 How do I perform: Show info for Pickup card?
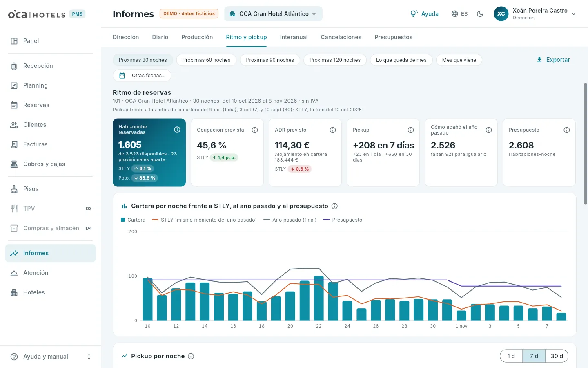coord(411,130)
